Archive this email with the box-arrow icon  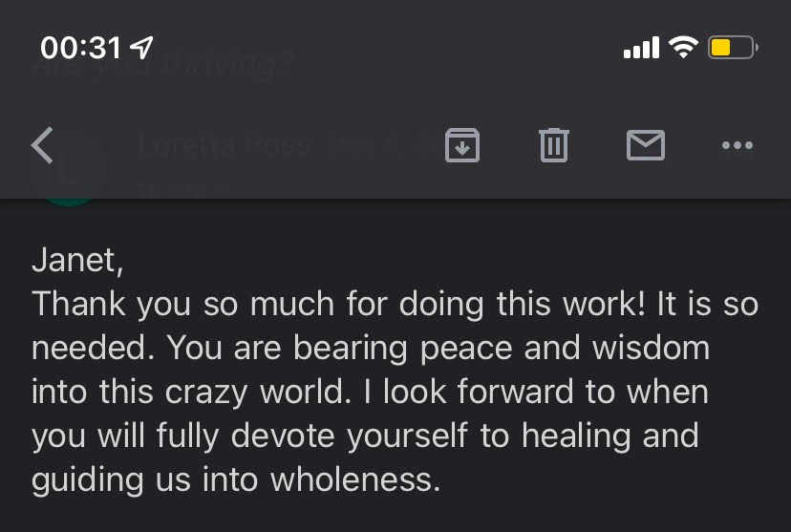(462, 145)
